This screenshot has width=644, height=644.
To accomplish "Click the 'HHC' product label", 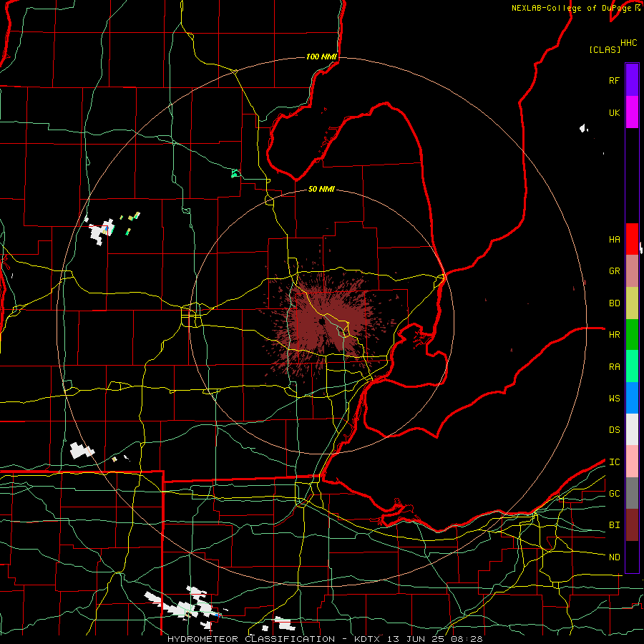I will 628,43.
